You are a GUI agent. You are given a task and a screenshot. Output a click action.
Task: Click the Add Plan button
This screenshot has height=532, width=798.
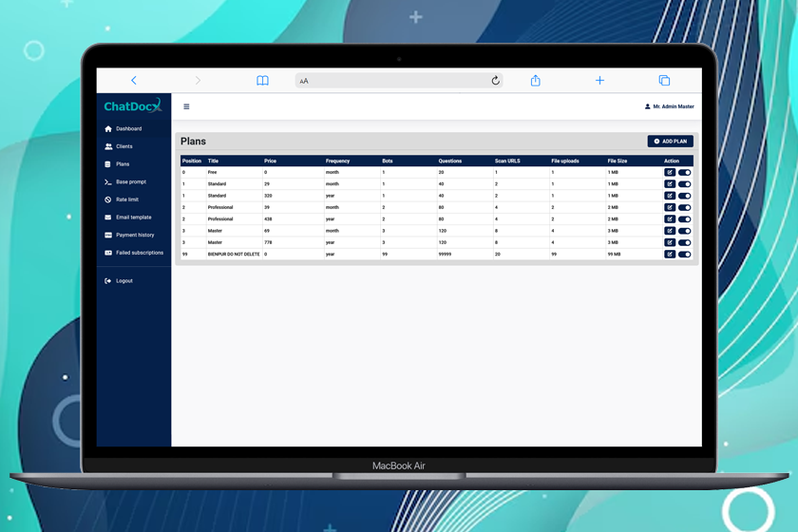tap(671, 142)
